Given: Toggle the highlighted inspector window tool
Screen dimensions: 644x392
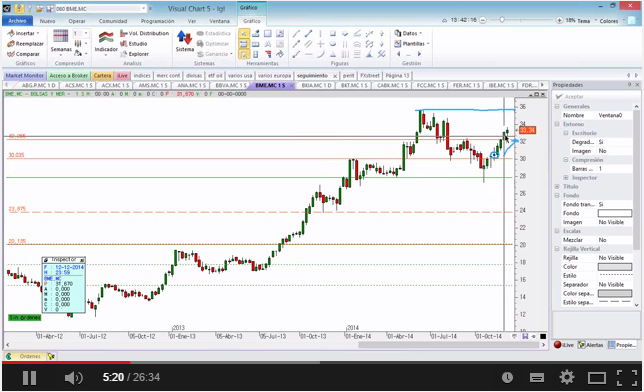Looking at the screenshot, I should click(x=244, y=44).
